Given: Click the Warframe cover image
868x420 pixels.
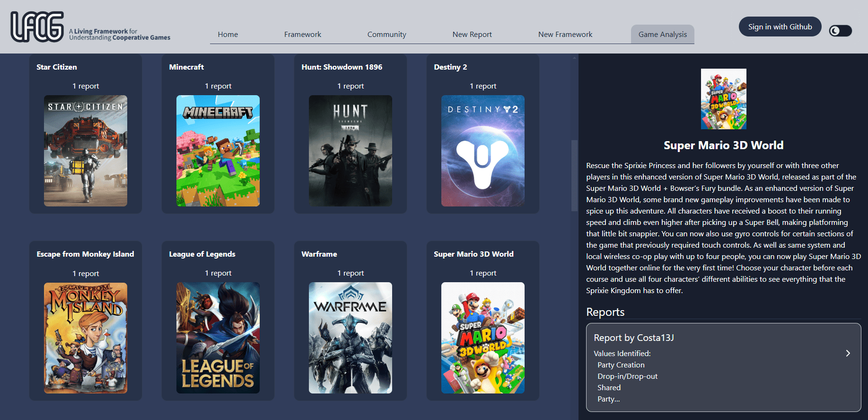Looking at the screenshot, I should pyautogui.click(x=351, y=338).
